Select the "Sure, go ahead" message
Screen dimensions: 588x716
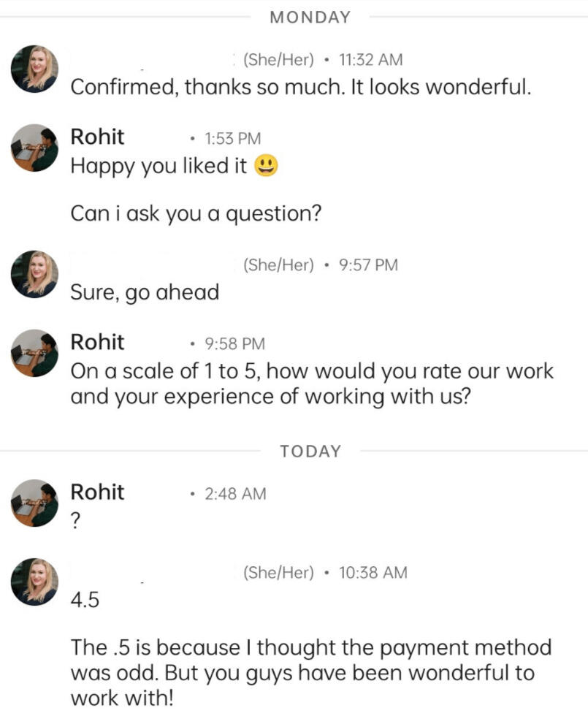[145, 293]
